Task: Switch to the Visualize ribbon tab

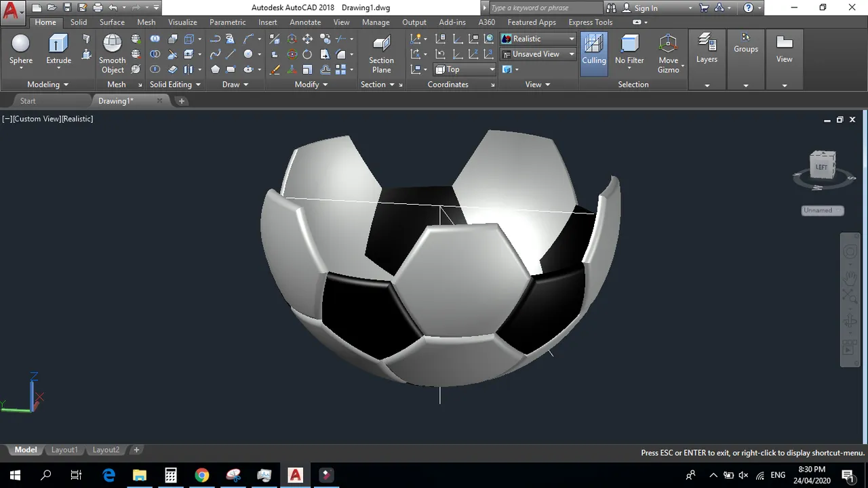Action: [182, 22]
